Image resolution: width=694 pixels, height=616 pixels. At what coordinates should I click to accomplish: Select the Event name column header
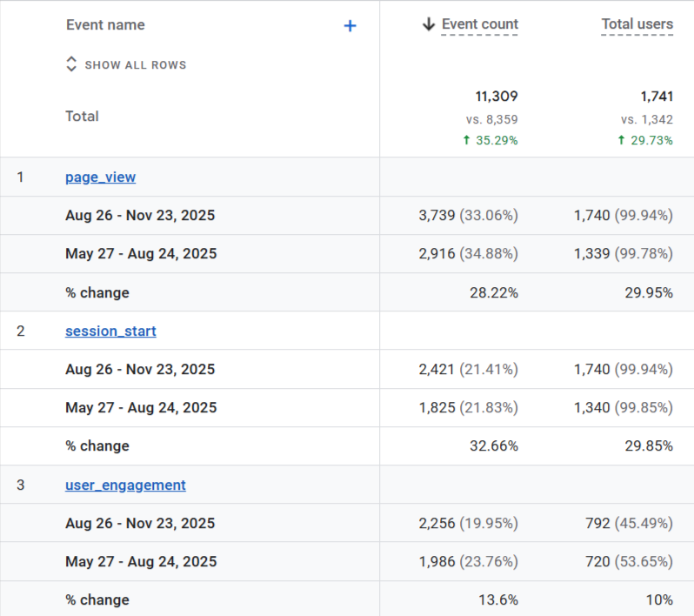[x=105, y=25]
